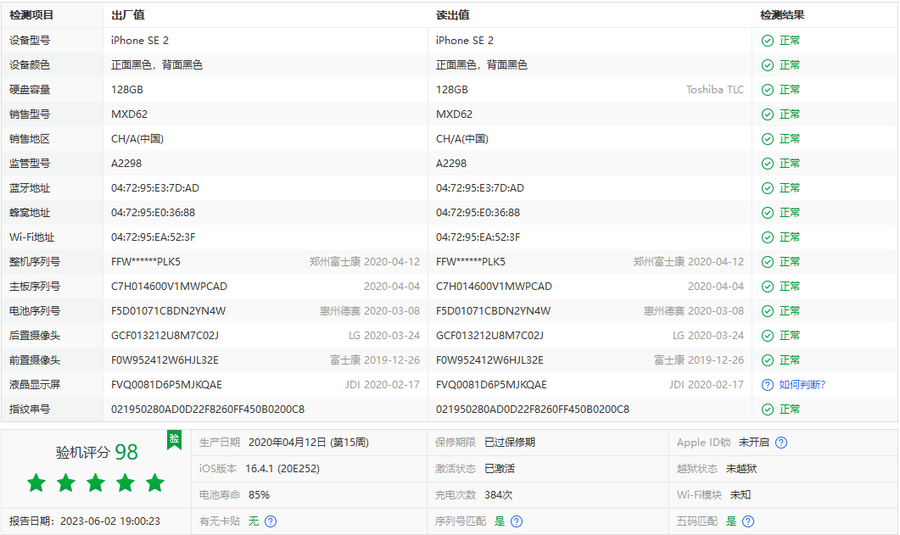Click factory value A2298
This screenshot has width=900, height=535.
pyautogui.click(x=126, y=164)
